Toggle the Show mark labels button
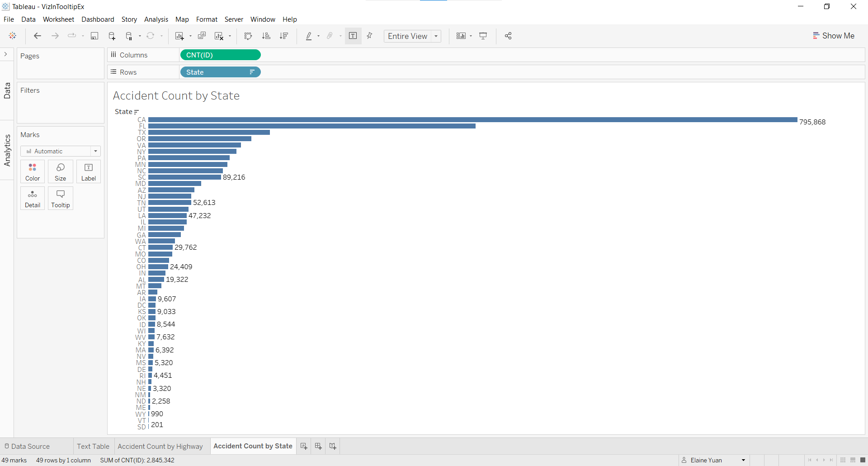The width and height of the screenshot is (868, 466). (353, 36)
